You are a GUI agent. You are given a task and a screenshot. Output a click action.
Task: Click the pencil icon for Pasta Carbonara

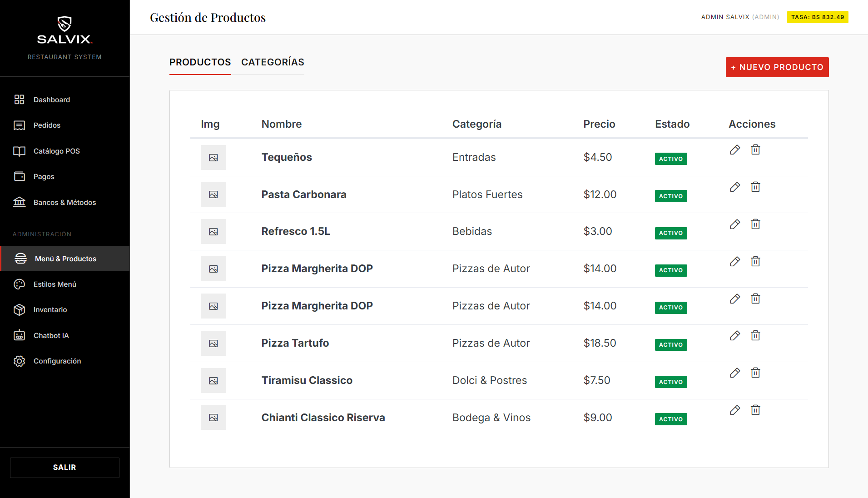tap(735, 187)
